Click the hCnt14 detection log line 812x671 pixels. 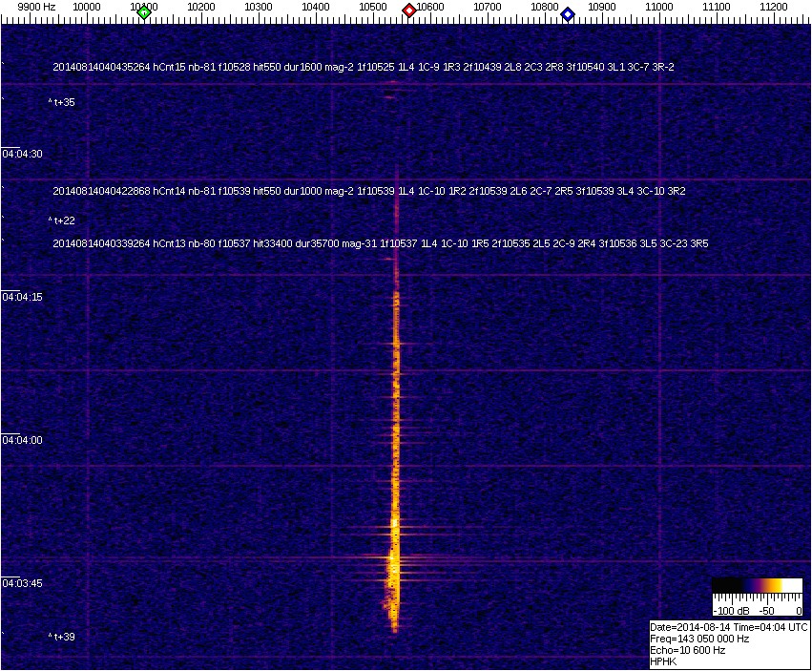(368, 191)
